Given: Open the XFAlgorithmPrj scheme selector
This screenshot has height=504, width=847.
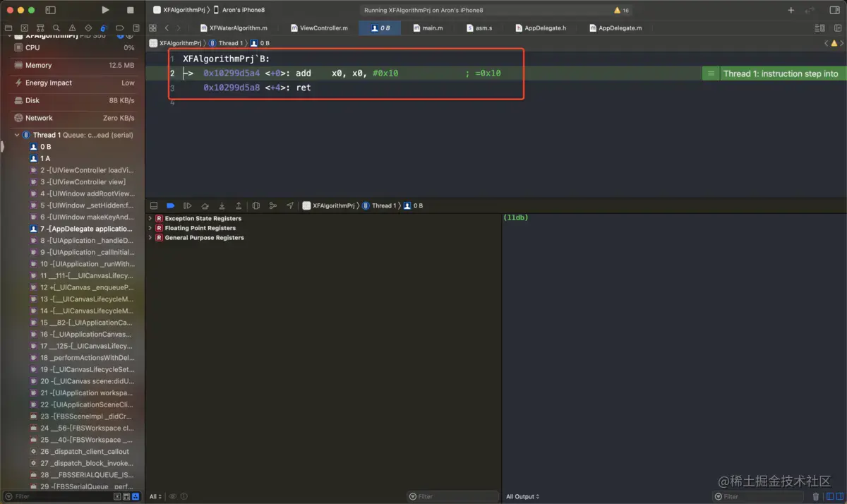Looking at the screenshot, I should tap(182, 11).
